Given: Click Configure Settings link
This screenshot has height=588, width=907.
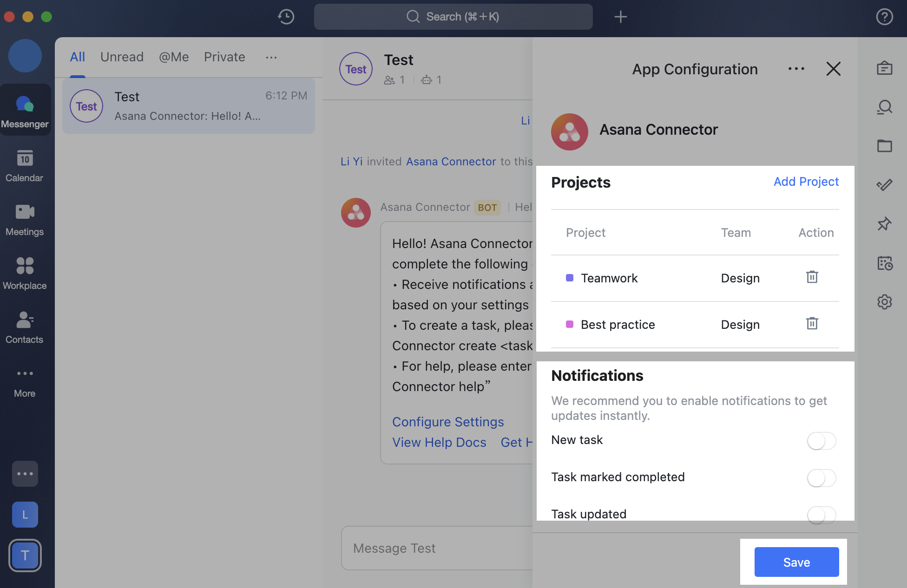Looking at the screenshot, I should click(x=448, y=422).
